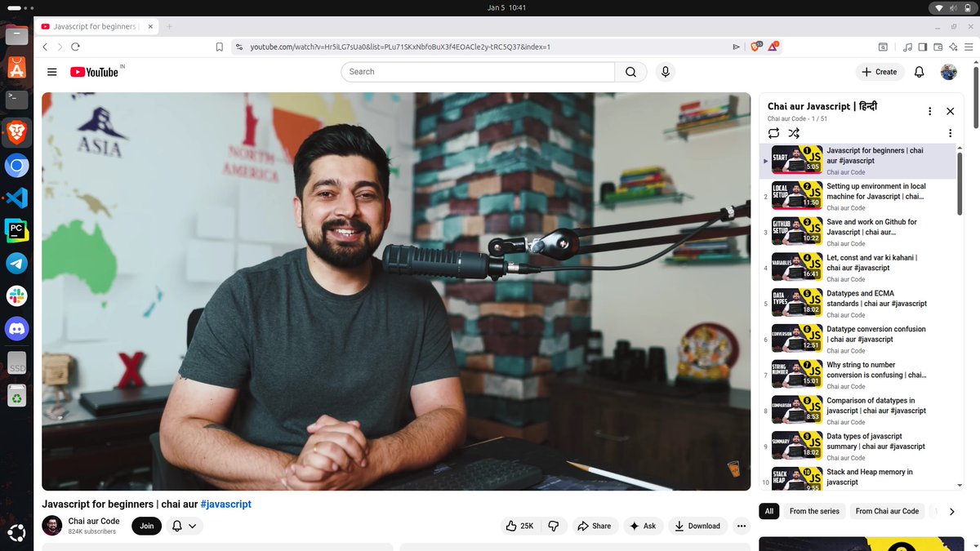
Task: Open tab search icon in toolbar
Action: [883, 47]
